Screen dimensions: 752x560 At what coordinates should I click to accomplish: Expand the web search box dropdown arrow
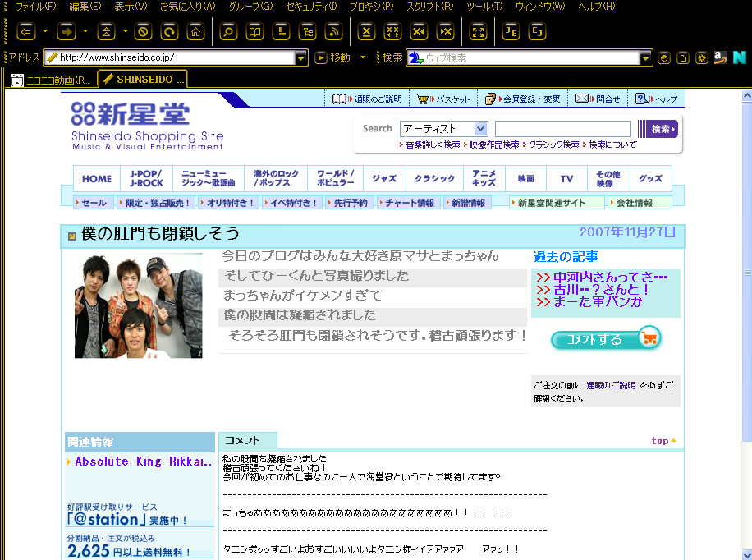coord(646,57)
